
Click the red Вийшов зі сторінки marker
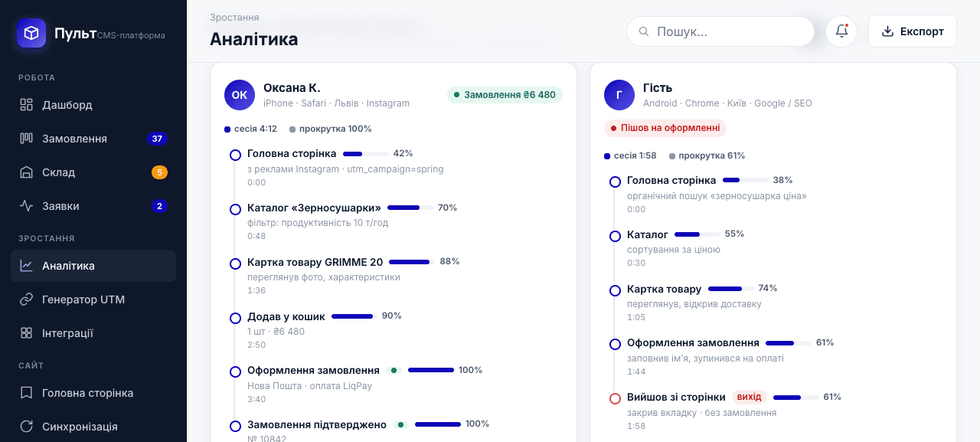pyautogui.click(x=615, y=398)
